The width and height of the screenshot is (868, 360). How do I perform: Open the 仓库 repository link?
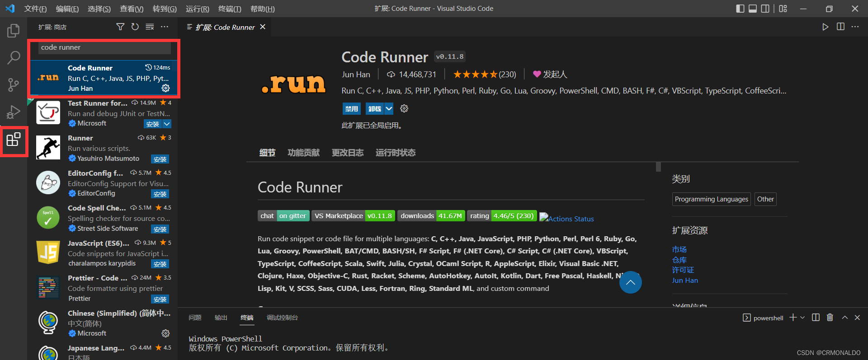point(679,260)
